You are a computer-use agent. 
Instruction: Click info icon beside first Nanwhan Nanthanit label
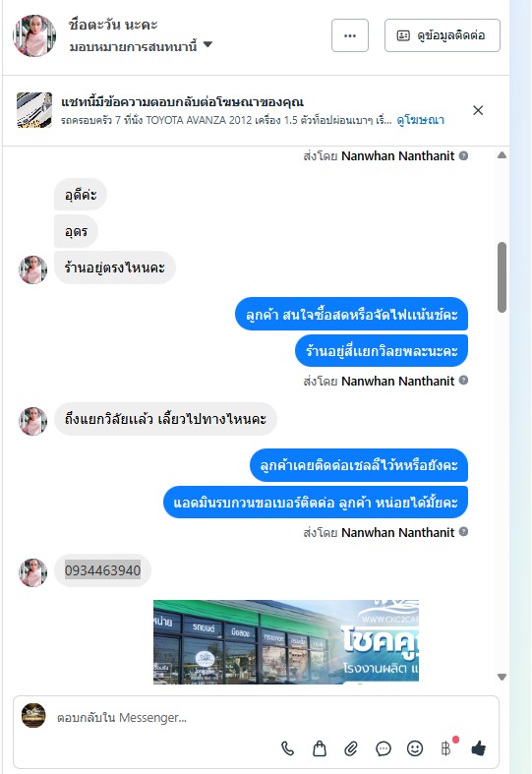point(463,156)
